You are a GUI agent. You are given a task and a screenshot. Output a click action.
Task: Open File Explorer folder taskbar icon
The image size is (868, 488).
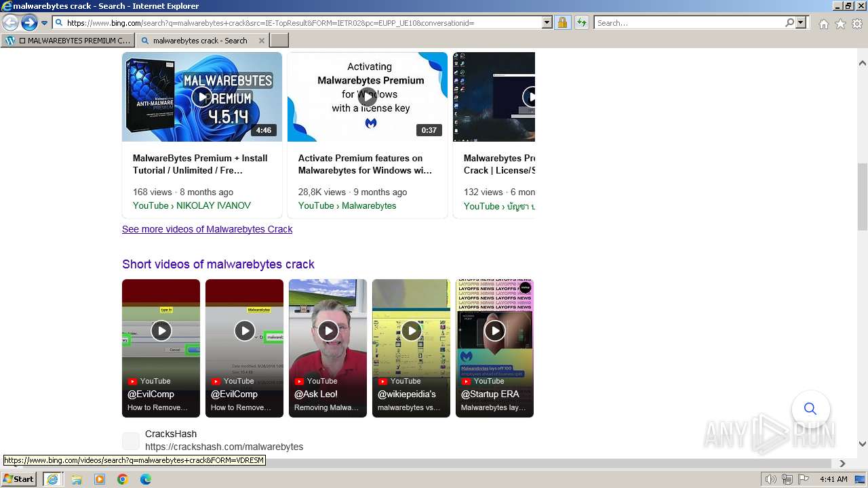[77, 479]
